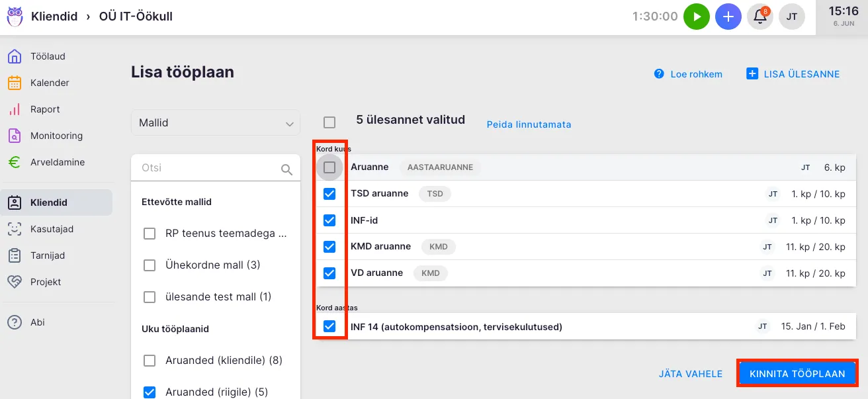The height and width of the screenshot is (399, 868).
Task: Click the blue plus add button
Action: (728, 17)
